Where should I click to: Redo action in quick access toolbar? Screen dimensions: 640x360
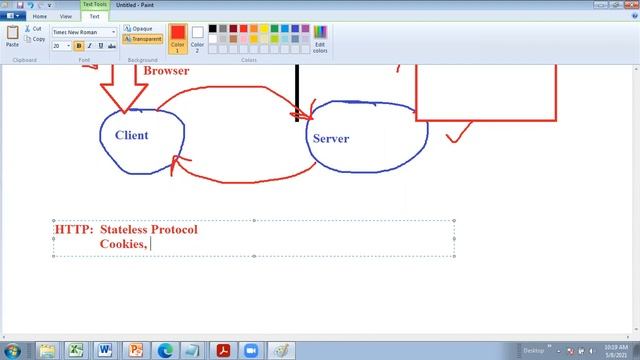click(x=40, y=5)
